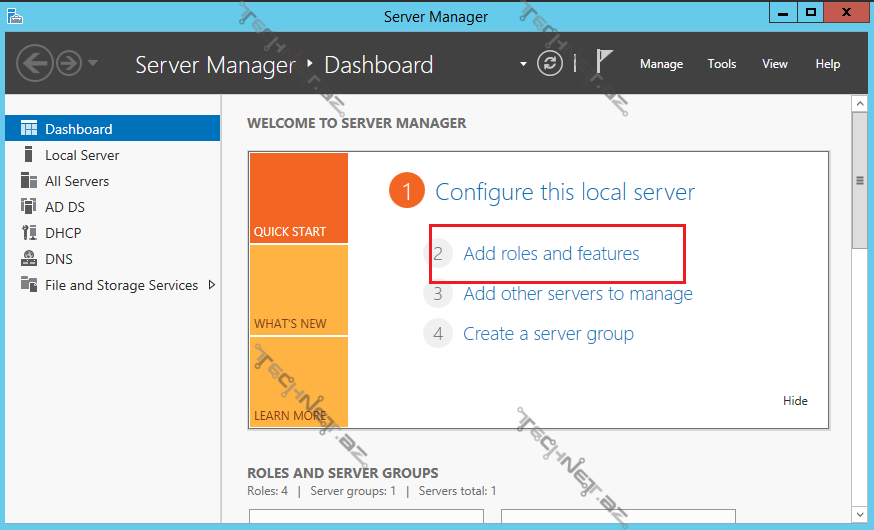Click the AD DS role icon
The height and width of the screenshot is (530, 874).
tap(28, 207)
